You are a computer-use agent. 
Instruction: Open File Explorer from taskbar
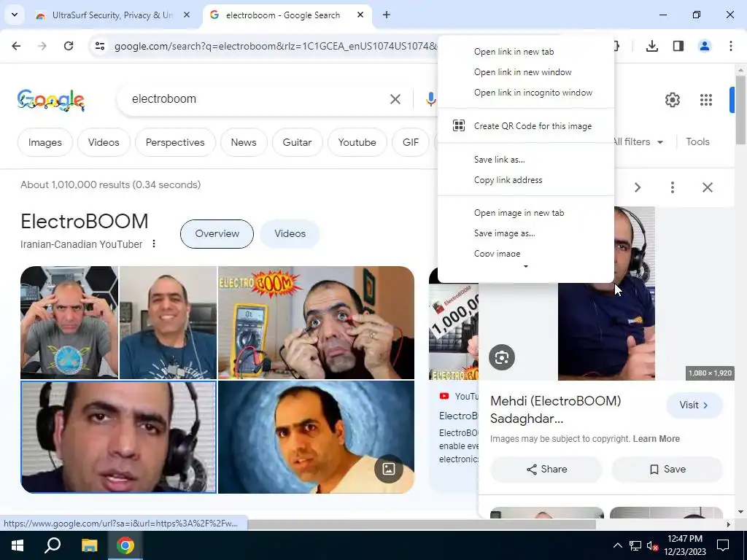pos(89,545)
